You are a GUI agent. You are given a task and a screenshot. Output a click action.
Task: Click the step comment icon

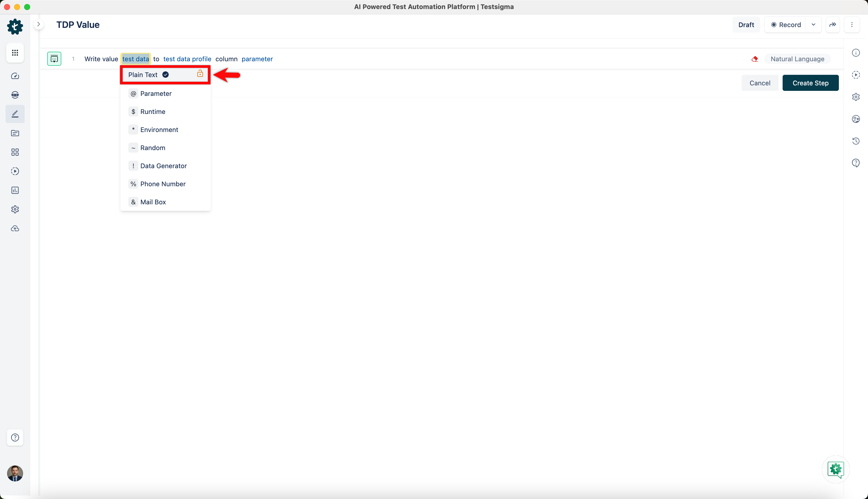[x=54, y=59]
